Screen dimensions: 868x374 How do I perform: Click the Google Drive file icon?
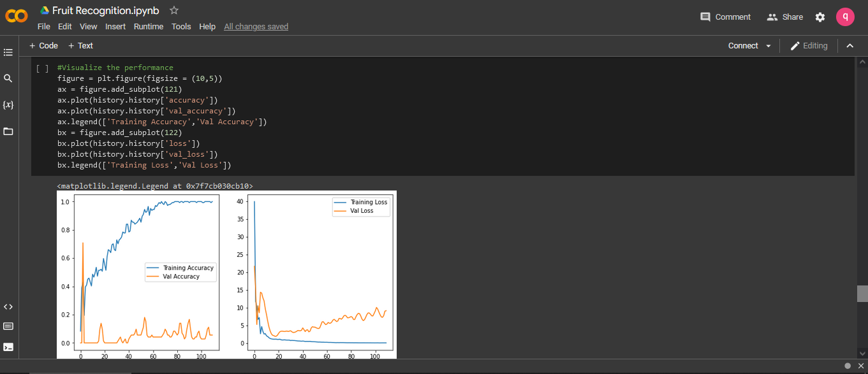coord(45,10)
